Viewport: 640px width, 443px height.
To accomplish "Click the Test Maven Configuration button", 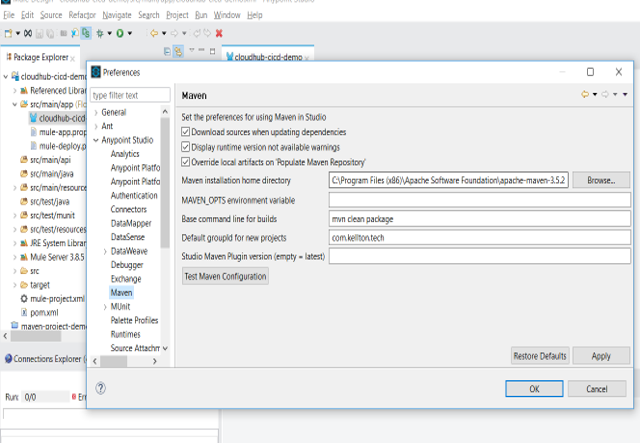I will point(225,276).
